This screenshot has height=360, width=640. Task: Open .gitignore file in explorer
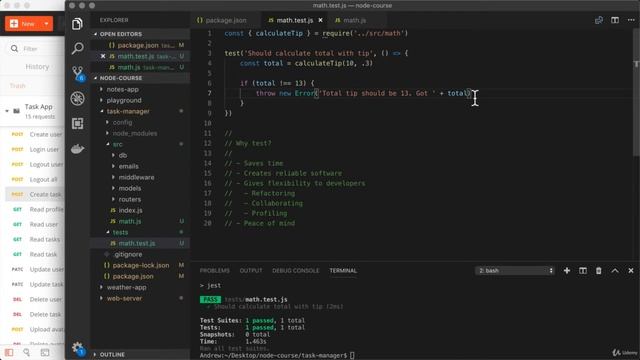click(x=128, y=254)
